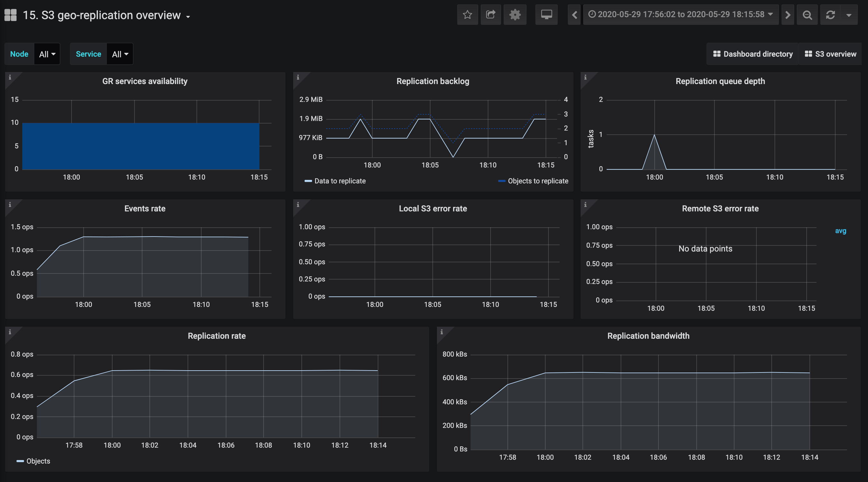Expand the Node filter dropdown
The width and height of the screenshot is (868, 482).
click(46, 53)
